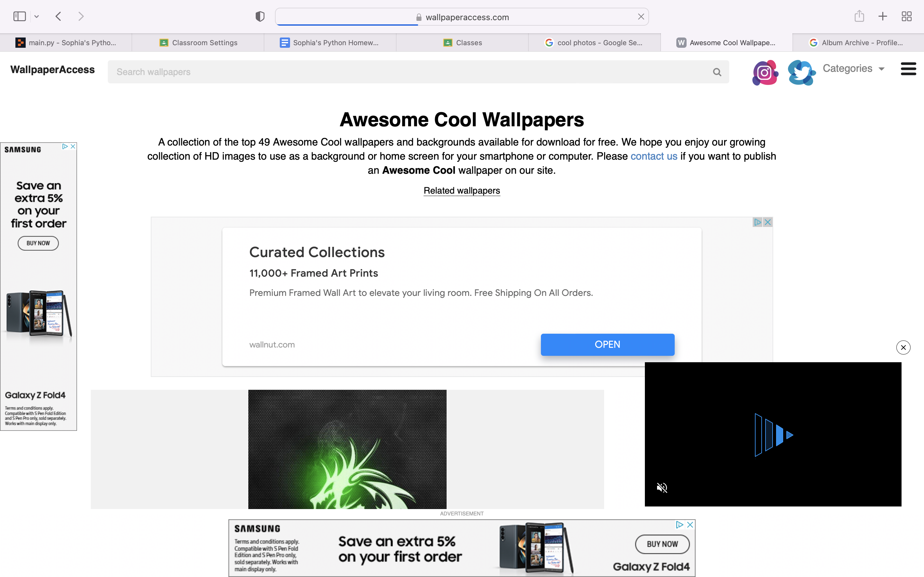Screen dimensions: 924x577
Task: Open the hamburger menu icon
Action: pos(908,69)
